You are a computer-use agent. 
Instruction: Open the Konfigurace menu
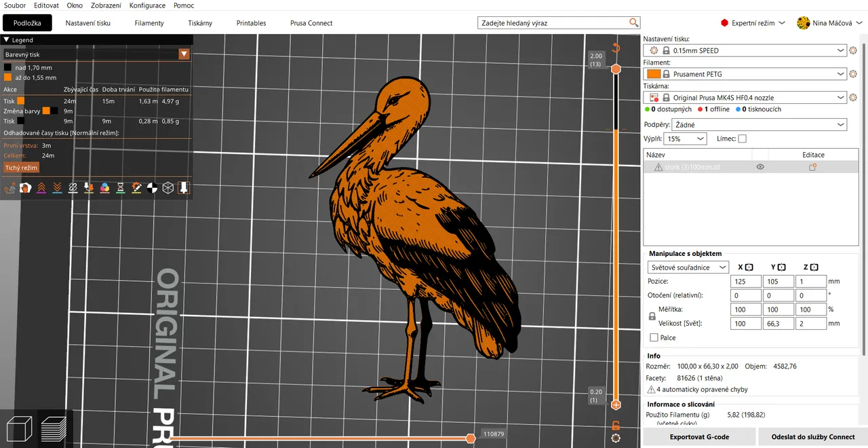(x=147, y=5)
